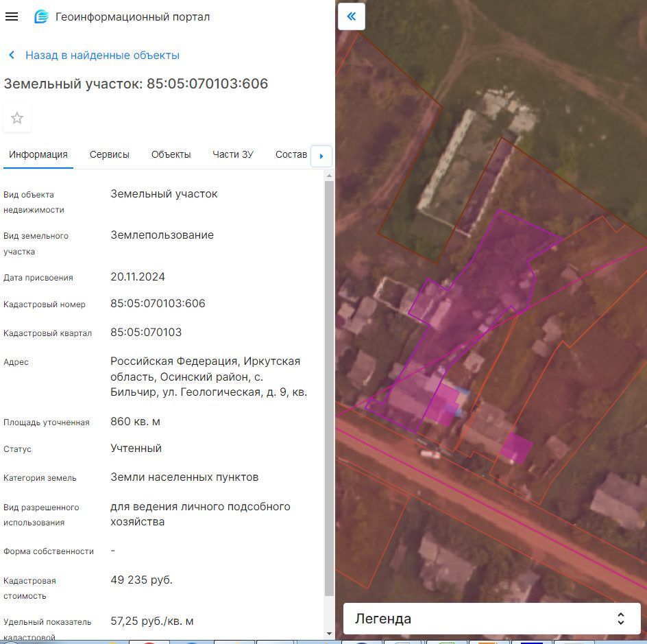Click scrollbar up arrow in info panel
Viewport: 647px width, 644px height.
(329, 176)
